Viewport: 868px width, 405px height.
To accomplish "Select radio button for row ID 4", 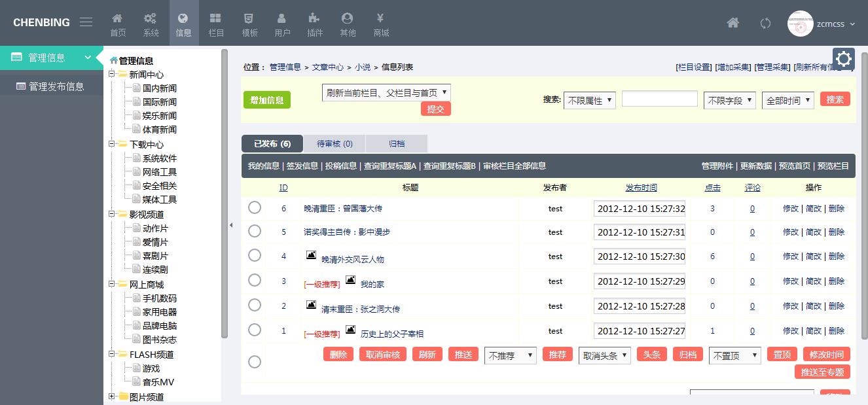I will pyautogui.click(x=255, y=255).
